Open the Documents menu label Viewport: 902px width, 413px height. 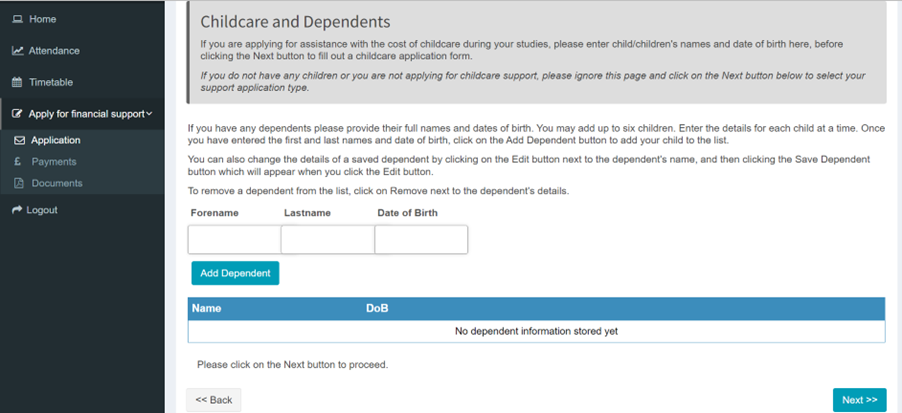56,184
